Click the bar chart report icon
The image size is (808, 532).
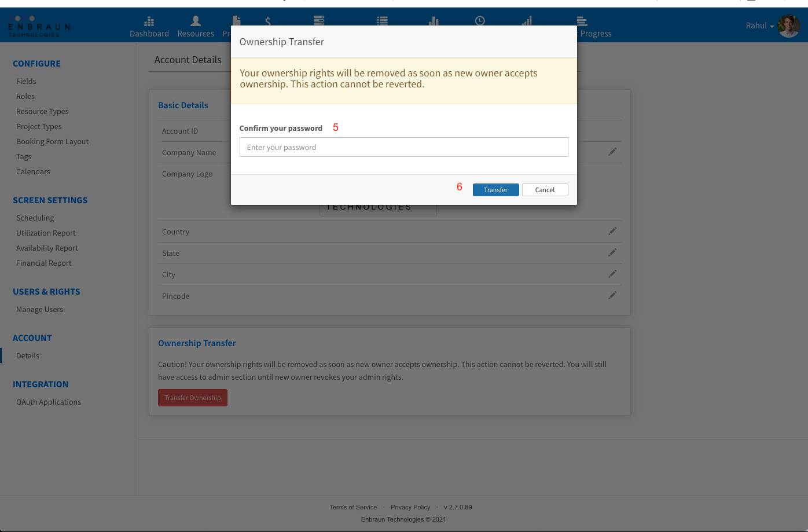pos(434,21)
